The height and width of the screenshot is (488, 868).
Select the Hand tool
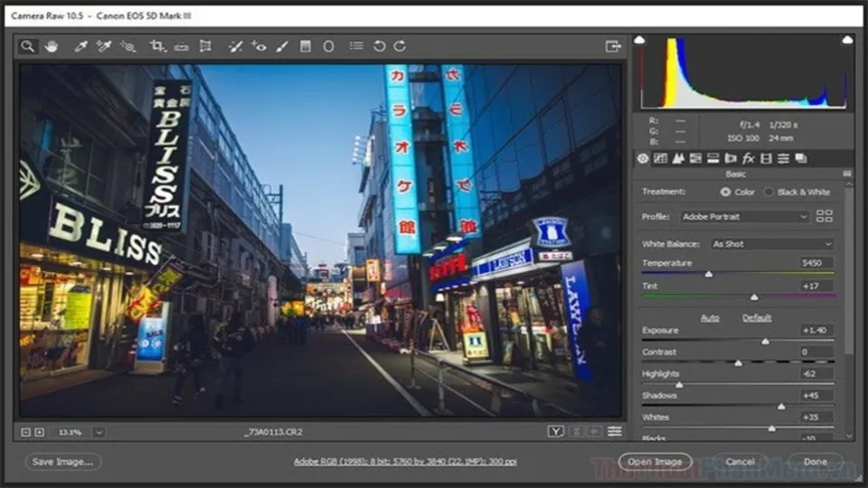(x=51, y=46)
